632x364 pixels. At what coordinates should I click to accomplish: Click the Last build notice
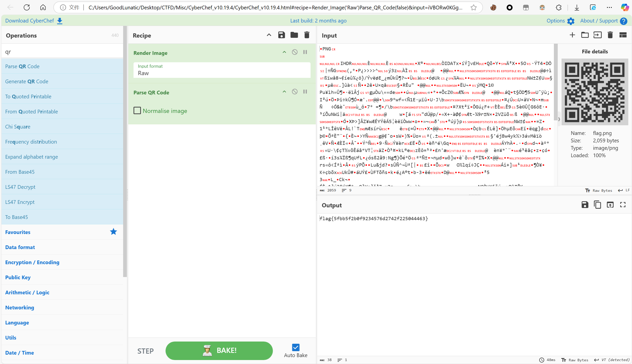318,21
